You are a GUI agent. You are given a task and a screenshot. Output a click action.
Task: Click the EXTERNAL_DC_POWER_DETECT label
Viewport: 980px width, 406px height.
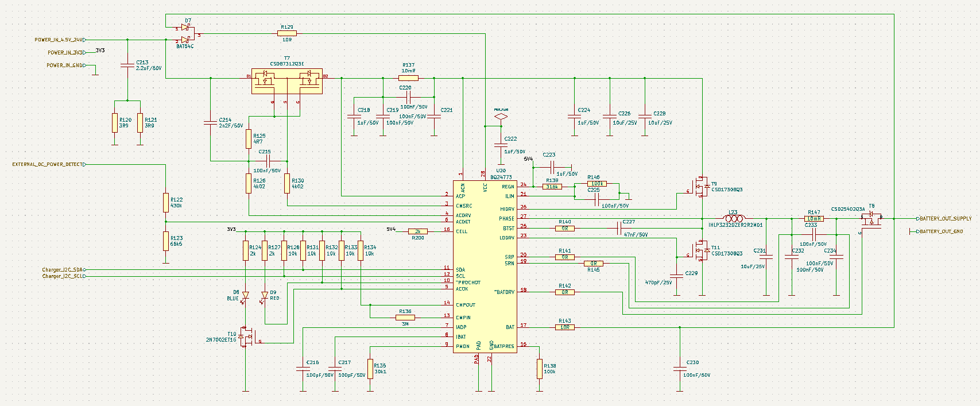(x=49, y=164)
